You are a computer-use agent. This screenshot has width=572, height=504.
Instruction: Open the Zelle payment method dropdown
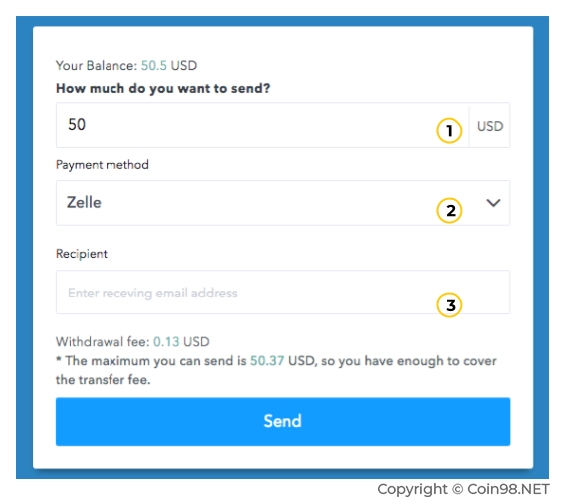[283, 203]
